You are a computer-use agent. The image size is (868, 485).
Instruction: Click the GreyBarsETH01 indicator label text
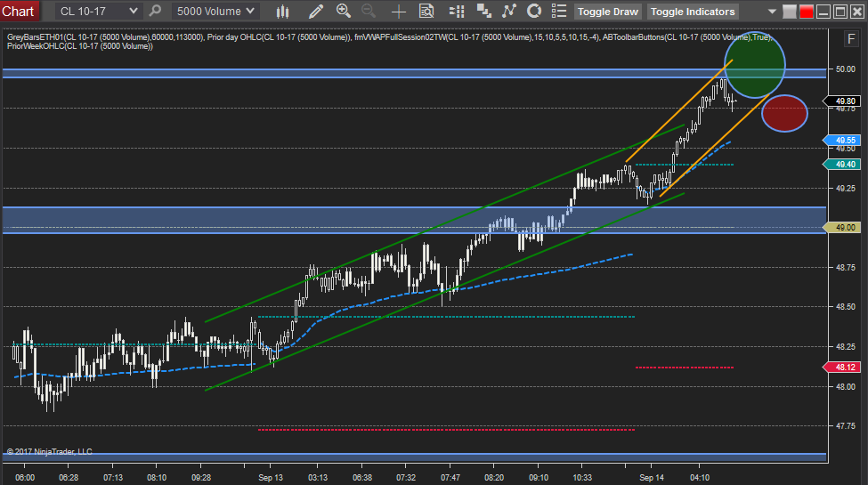pyautogui.click(x=106, y=37)
